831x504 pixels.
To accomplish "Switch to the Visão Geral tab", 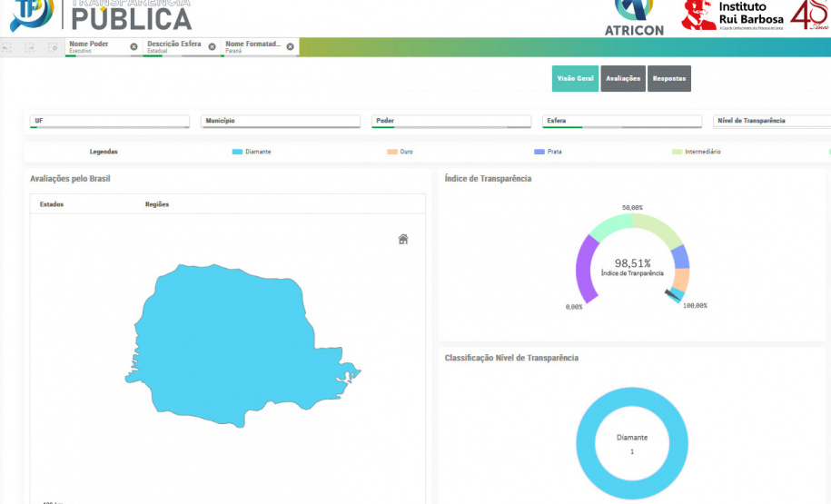I will click(x=575, y=79).
